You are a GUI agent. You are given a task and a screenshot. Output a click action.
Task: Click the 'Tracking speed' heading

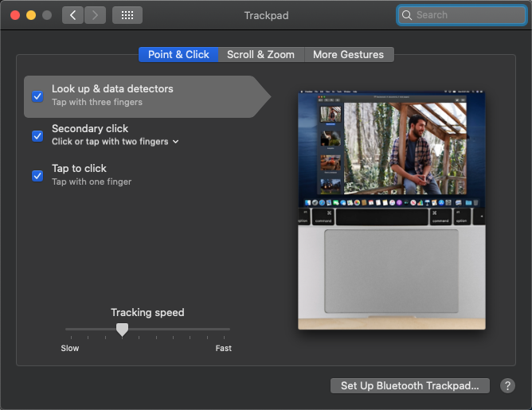147,312
